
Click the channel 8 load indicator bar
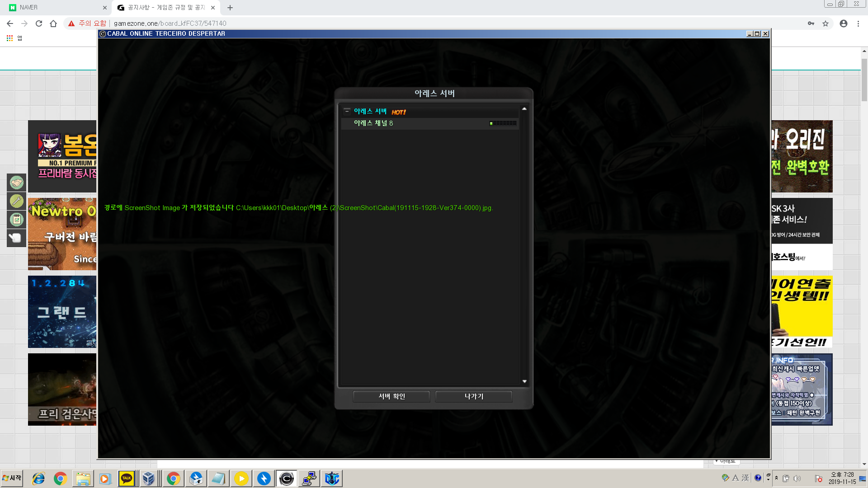pos(503,123)
